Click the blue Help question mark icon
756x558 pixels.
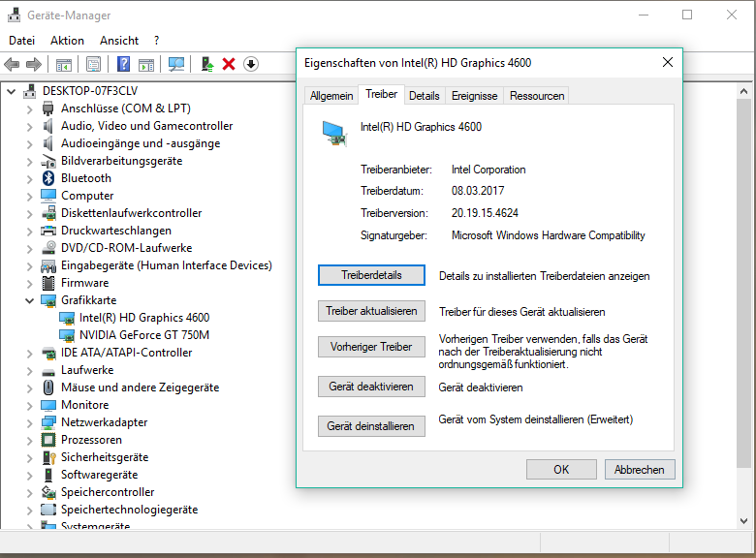[x=123, y=64]
